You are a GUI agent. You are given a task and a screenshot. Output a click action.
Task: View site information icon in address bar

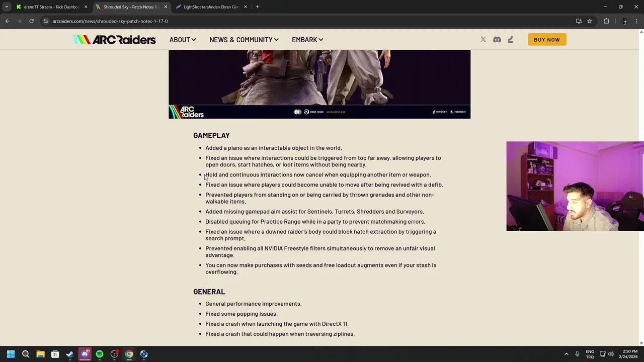[x=46, y=21]
